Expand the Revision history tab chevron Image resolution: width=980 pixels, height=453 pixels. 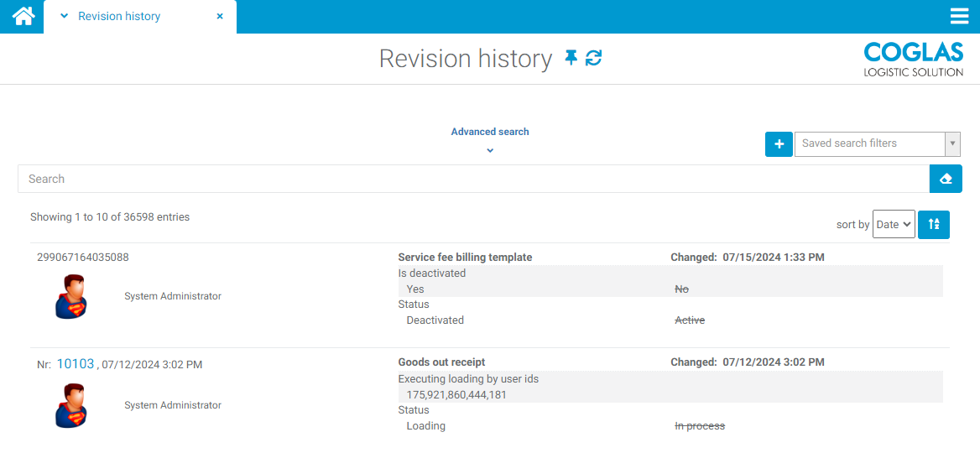click(65, 16)
